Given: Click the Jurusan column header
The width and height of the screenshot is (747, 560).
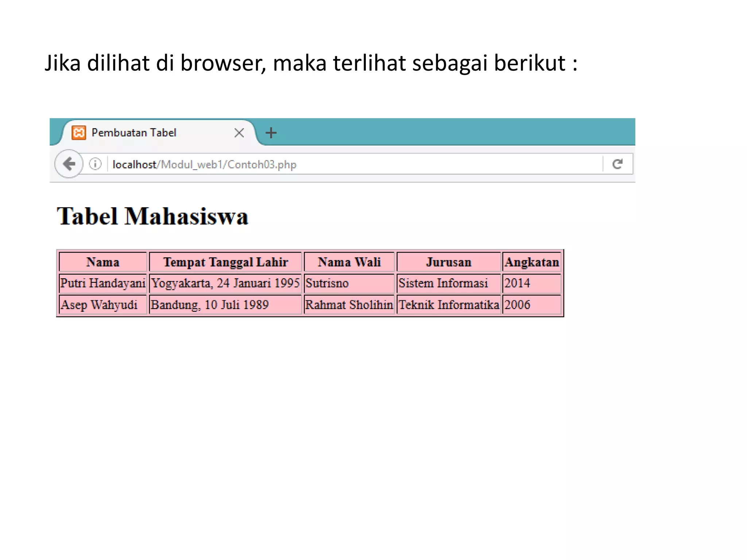Looking at the screenshot, I should (449, 262).
